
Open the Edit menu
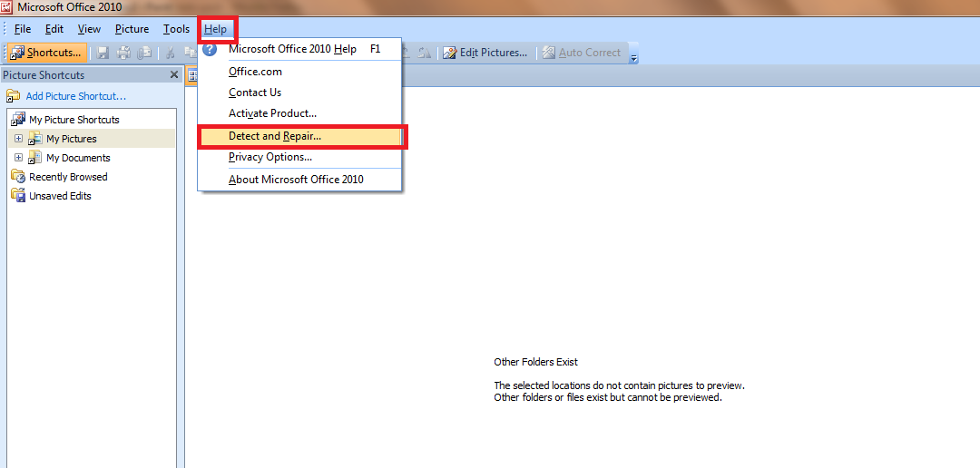54,29
